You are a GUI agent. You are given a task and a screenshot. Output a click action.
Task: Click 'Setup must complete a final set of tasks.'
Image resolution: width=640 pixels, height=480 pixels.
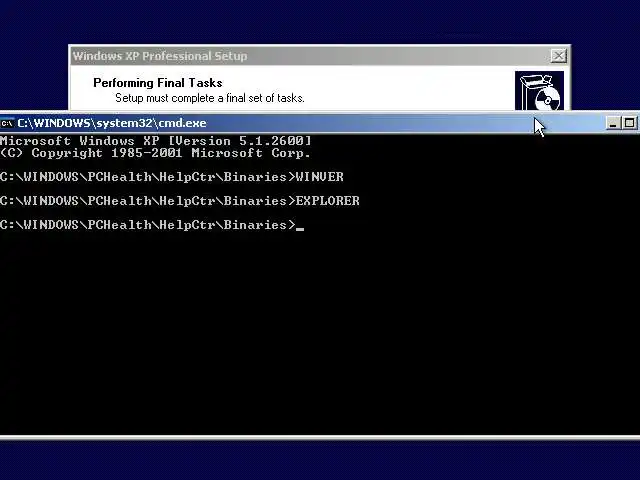(x=210, y=98)
